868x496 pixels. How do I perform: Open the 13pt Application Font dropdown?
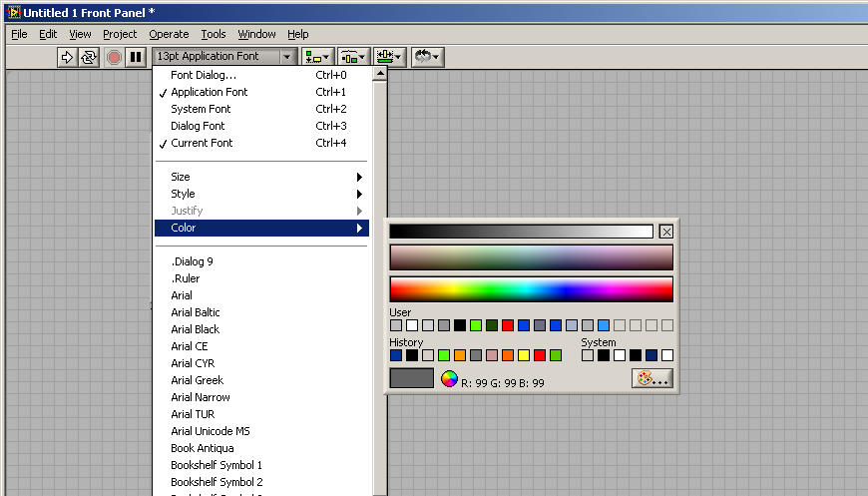(x=224, y=57)
